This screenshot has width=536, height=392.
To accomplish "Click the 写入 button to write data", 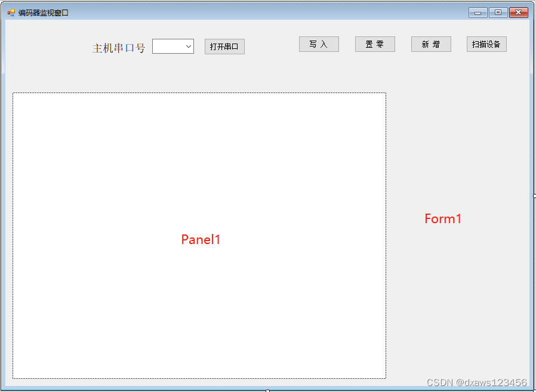I will 319,44.
